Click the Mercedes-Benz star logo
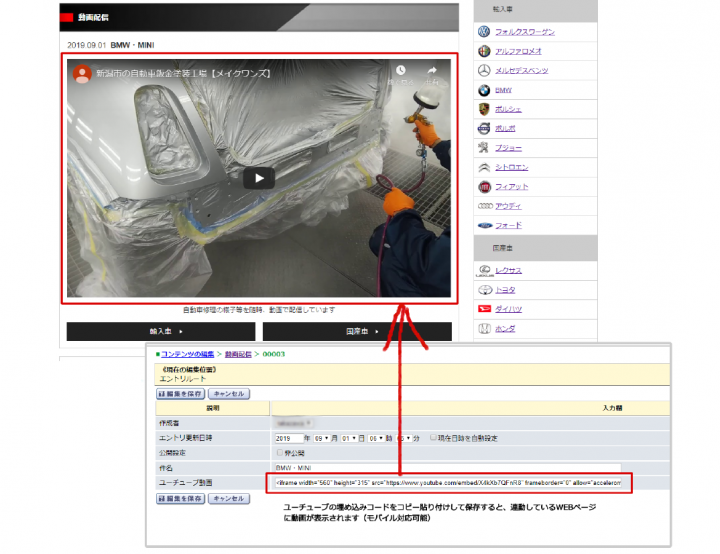Viewport: 720px width, 554px height. [x=484, y=70]
